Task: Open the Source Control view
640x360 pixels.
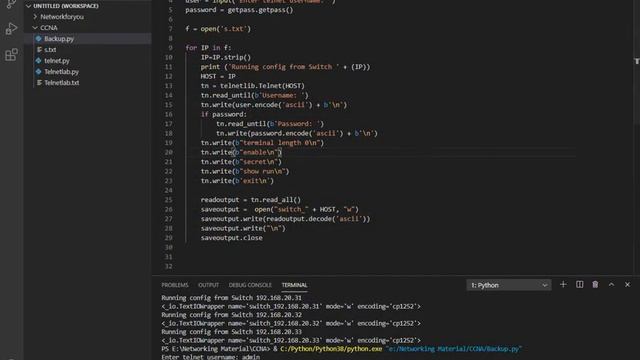Action: tap(11, 4)
